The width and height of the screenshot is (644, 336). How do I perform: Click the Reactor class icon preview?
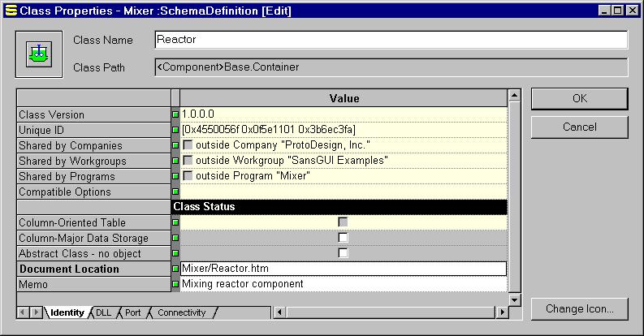(34, 54)
